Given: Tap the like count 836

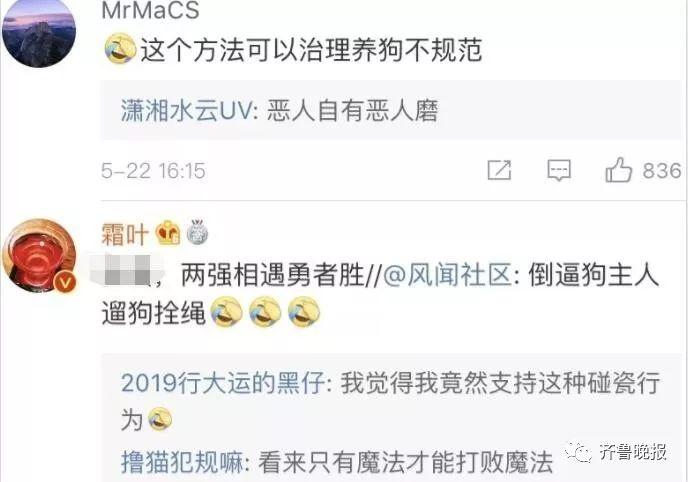Looking at the screenshot, I should [662, 171].
